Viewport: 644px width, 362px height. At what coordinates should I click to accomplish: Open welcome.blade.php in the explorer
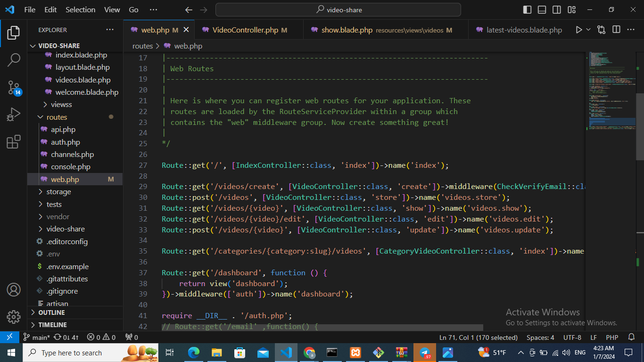(75, 92)
